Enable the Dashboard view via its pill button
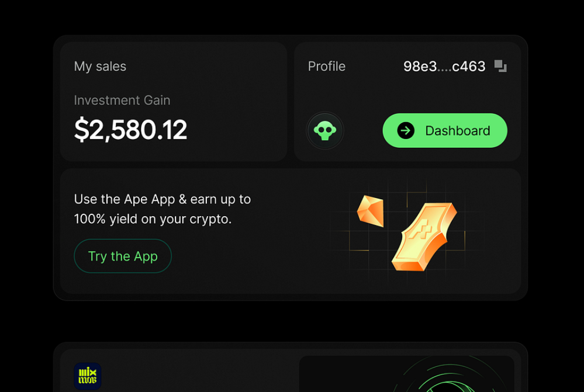This screenshot has height=392, width=584. click(444, 130)
